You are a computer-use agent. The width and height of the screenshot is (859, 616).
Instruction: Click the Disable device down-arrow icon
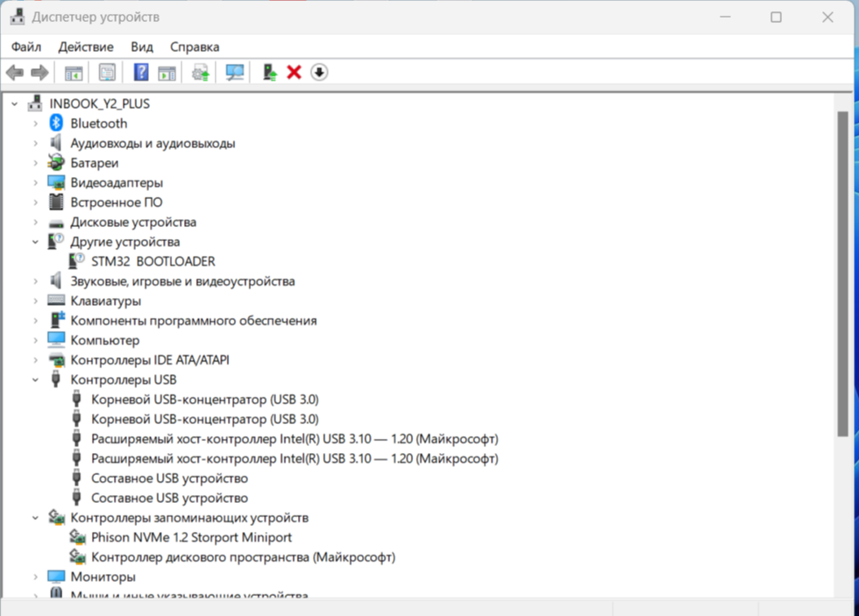[319, 72]
